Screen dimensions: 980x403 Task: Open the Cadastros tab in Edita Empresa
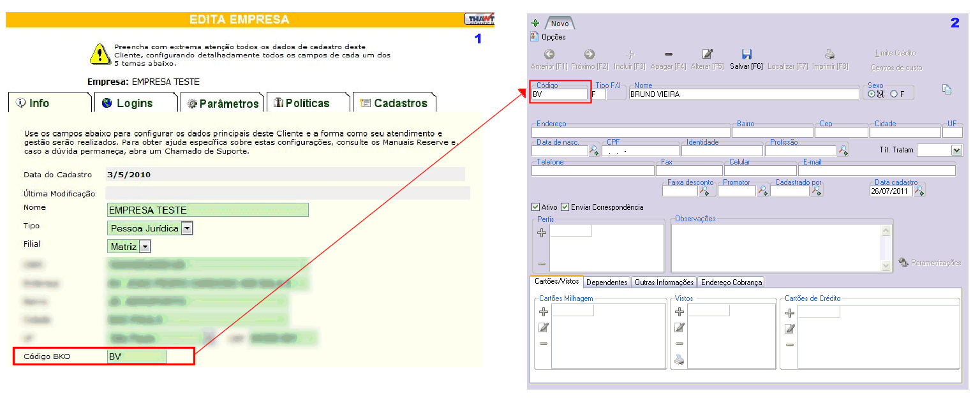pyautogui.click(x=394, y=103)
